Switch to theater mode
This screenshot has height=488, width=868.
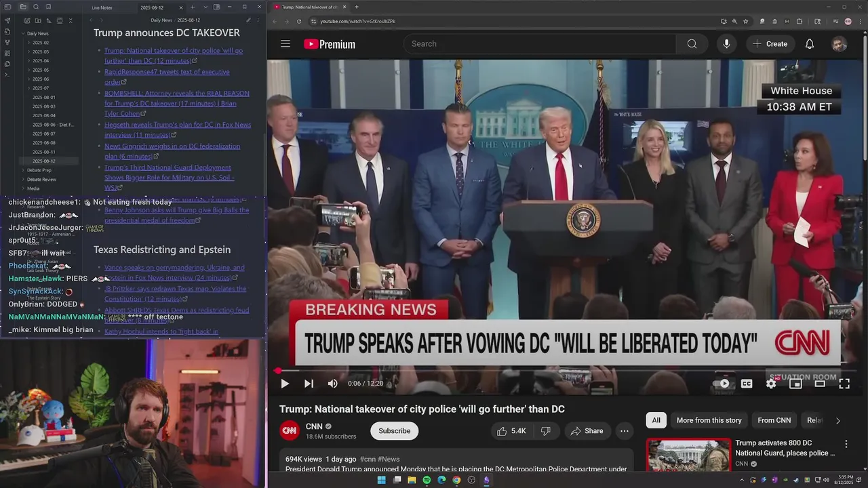(x=820, y=384)
